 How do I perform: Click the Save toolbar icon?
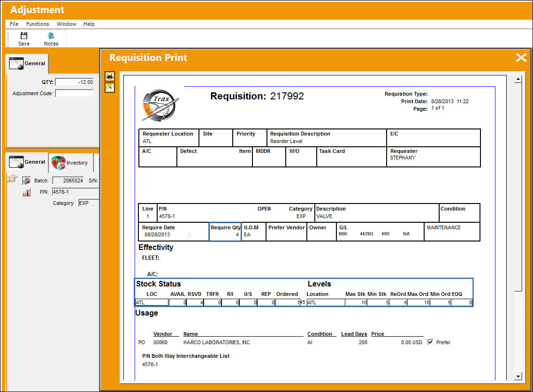click(x=24, y=36)
